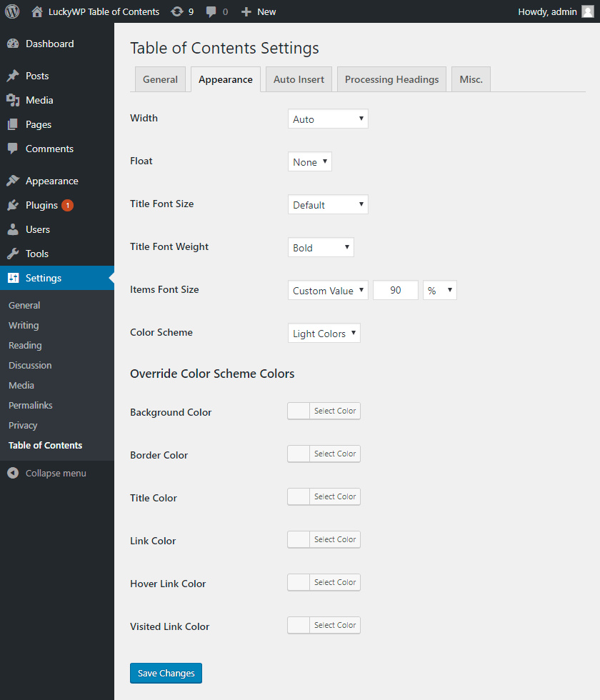Select Color for Background Color
This screenshot has height=700, width=600.
coord(335,411)
